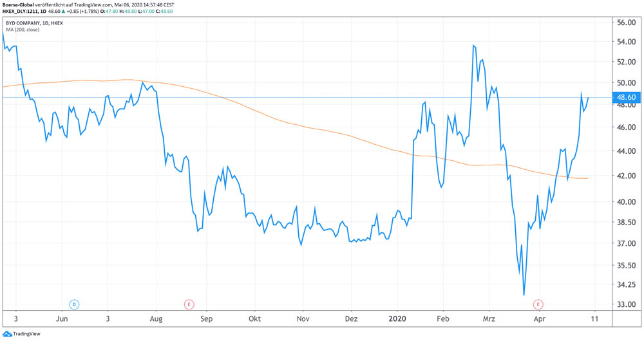Click the 'Sep' label on time axis

206,319
